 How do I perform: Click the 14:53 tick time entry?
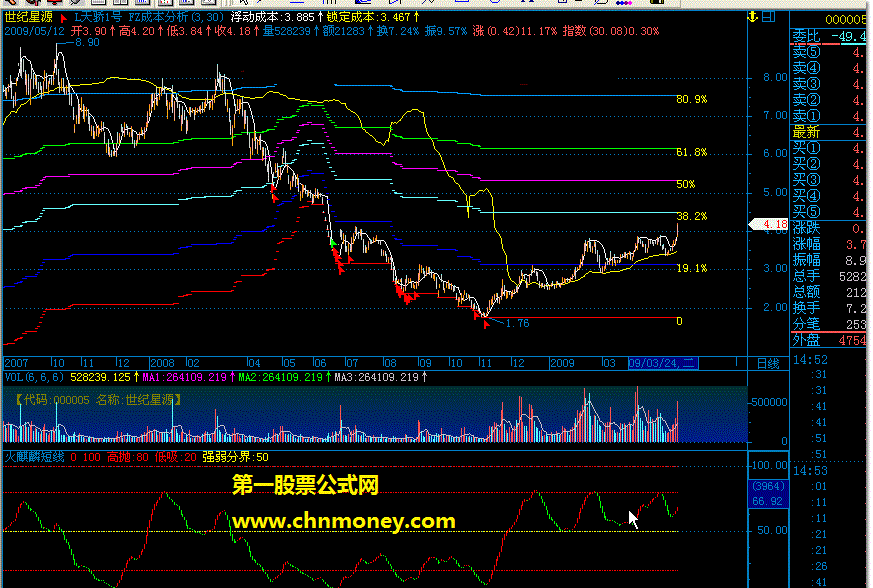[x=810, y=471]
